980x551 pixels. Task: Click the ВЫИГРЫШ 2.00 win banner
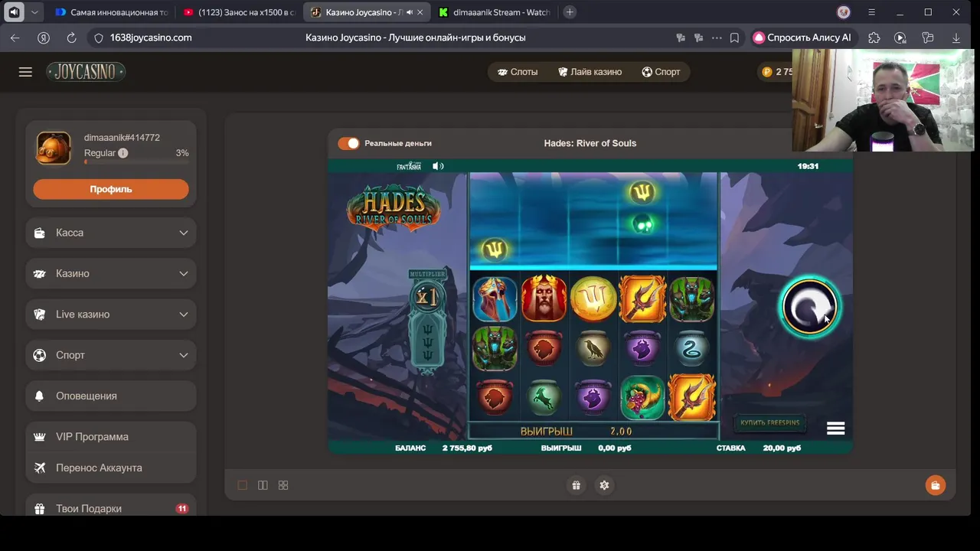pos(593,431)
